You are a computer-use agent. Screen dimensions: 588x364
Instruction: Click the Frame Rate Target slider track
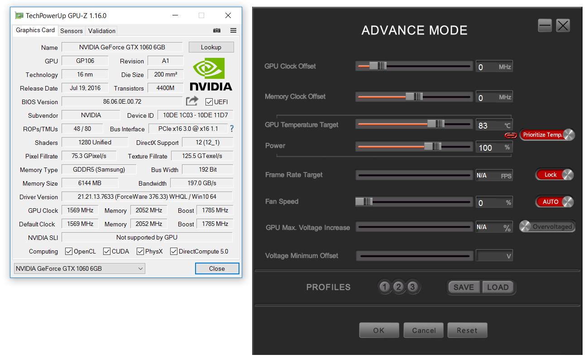click(x=414, y=175)
